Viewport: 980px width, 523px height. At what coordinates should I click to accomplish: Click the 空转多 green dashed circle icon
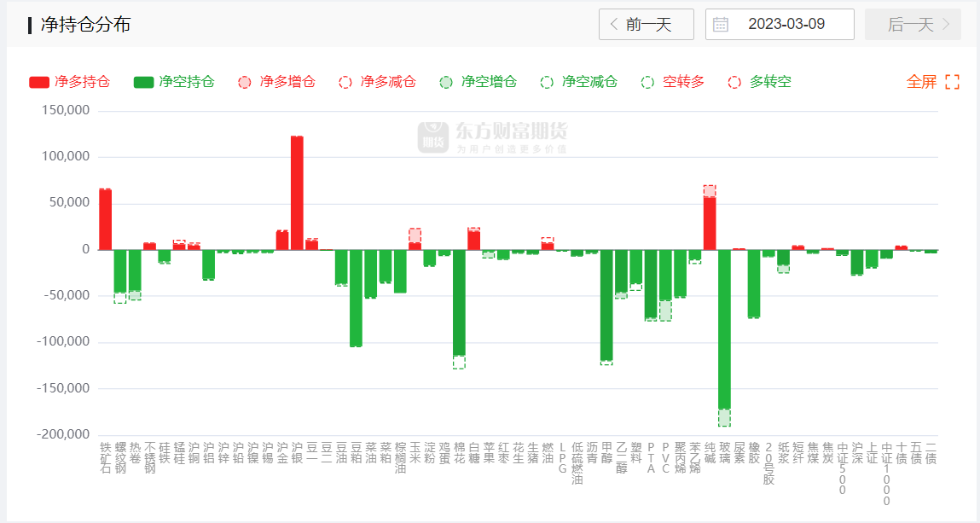pos(647,83)
